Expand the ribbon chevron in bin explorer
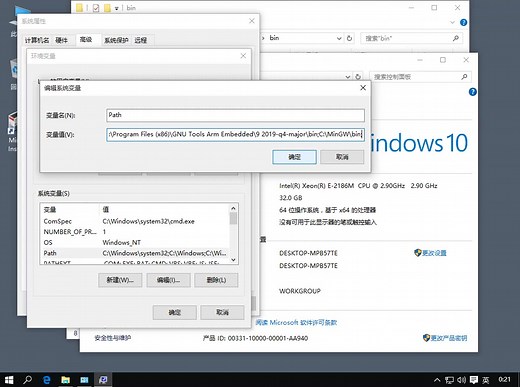Image resolution: width=520 pixels, height=387 pixels. click(452, 22)
